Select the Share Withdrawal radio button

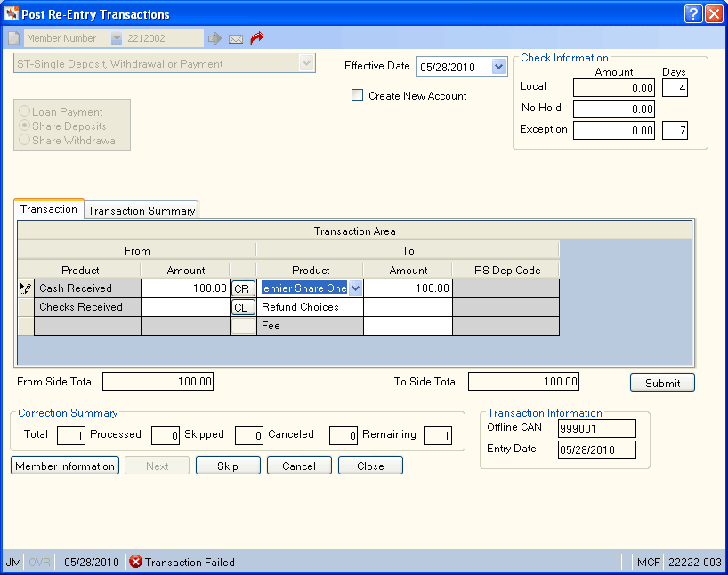25,140
